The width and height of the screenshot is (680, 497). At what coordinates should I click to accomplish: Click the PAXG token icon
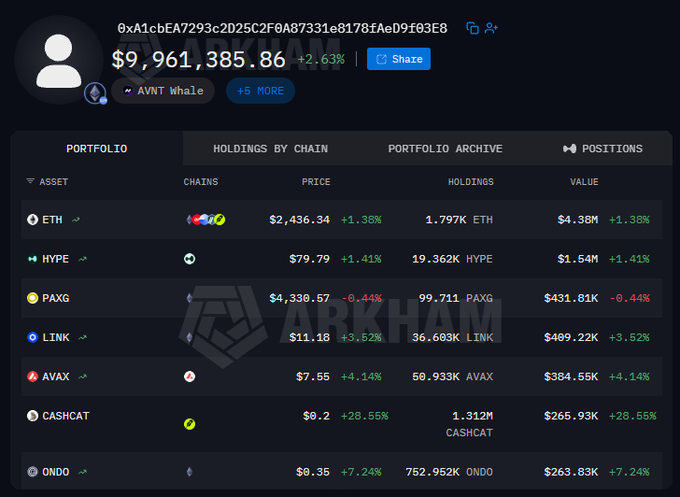[33, 298]
